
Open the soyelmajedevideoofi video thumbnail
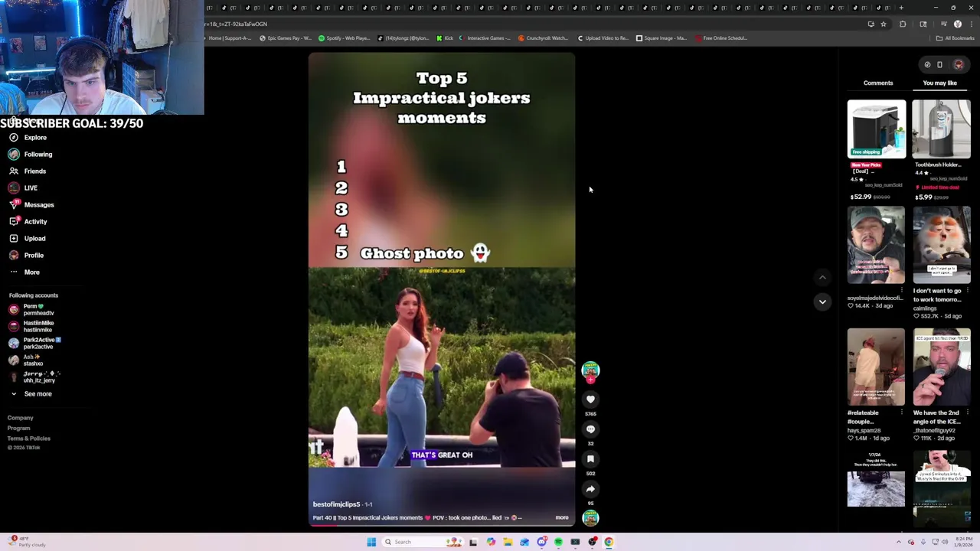click(876, 245)
